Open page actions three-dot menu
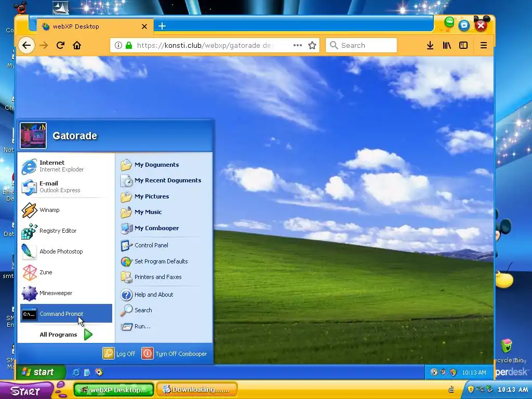 click(298, 46)
